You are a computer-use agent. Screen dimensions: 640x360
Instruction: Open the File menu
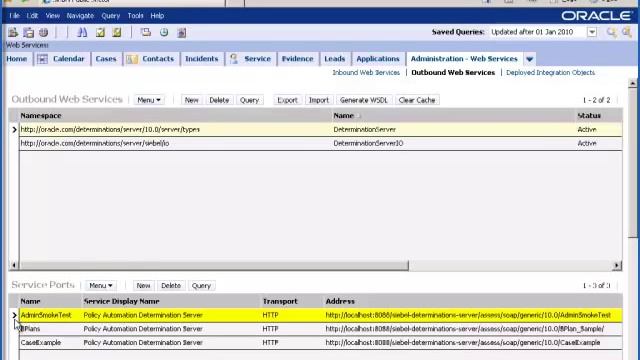pyautogui.click(x=14, y=16)
